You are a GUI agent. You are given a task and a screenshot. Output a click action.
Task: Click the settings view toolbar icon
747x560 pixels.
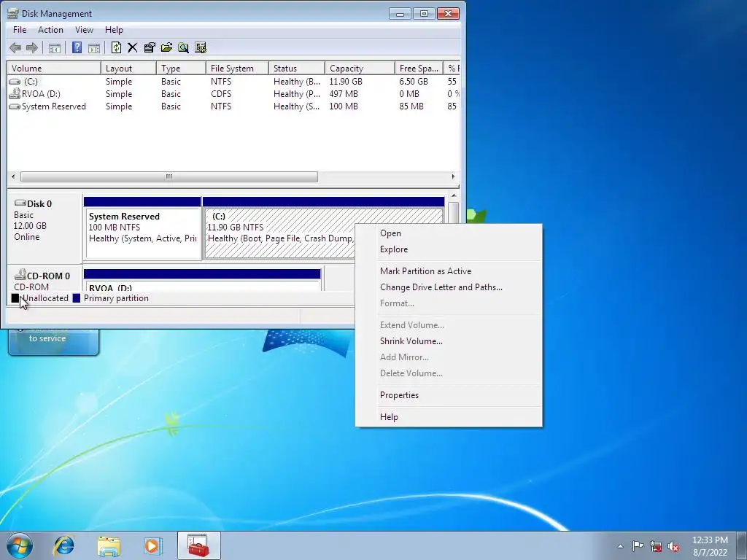click(201, 47)
